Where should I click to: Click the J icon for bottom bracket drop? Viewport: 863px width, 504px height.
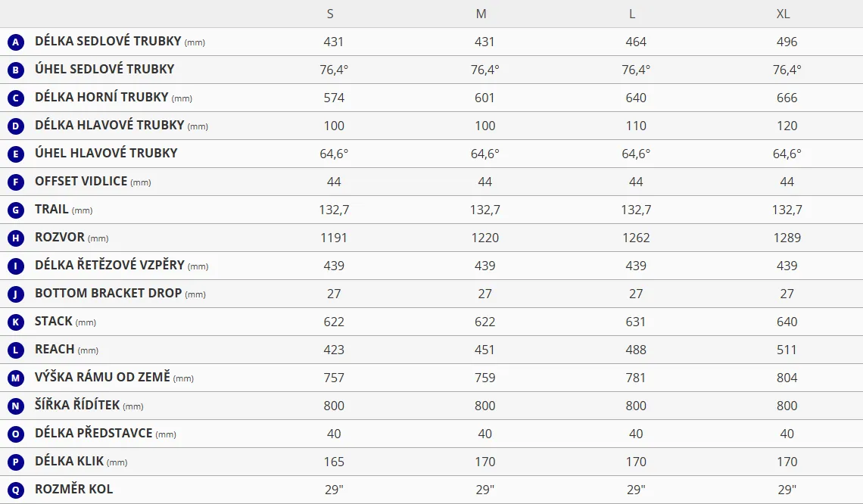(16, 294)
